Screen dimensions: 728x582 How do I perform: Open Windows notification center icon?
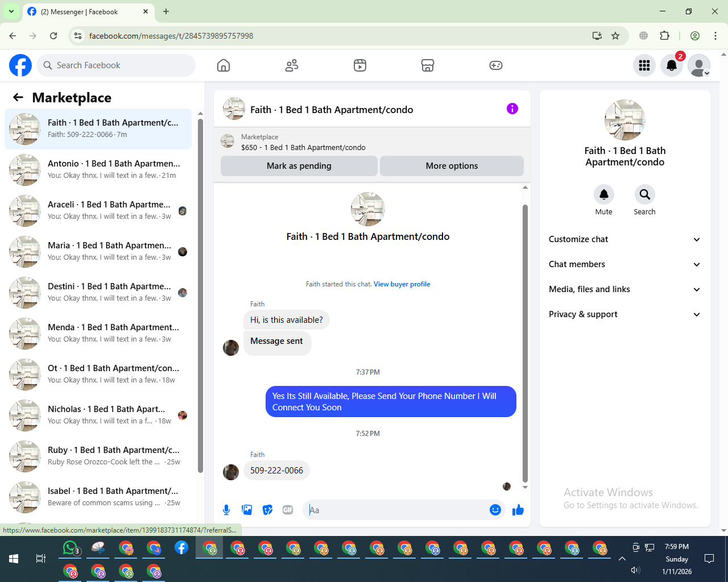[x=709, y=559]
